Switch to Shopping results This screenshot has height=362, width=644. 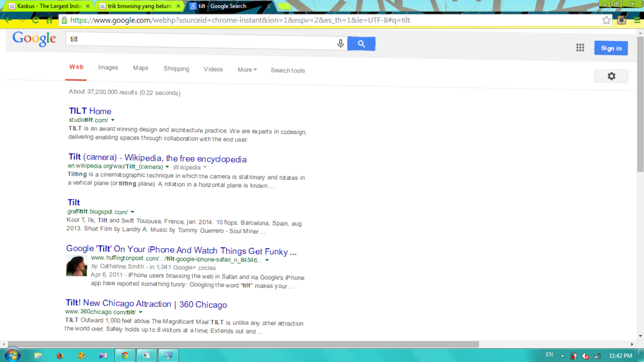click(177, 68)
